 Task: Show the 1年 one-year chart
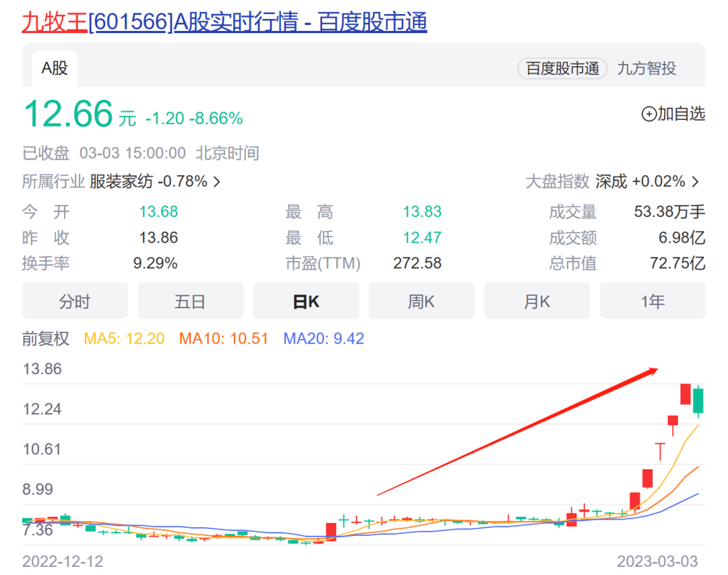tap(653, 301)
